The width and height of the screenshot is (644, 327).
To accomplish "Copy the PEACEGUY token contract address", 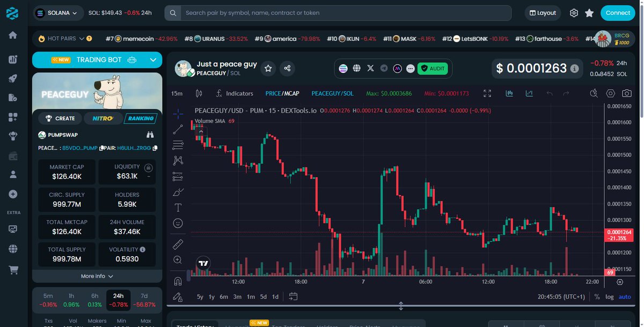I will coord(101,148).
